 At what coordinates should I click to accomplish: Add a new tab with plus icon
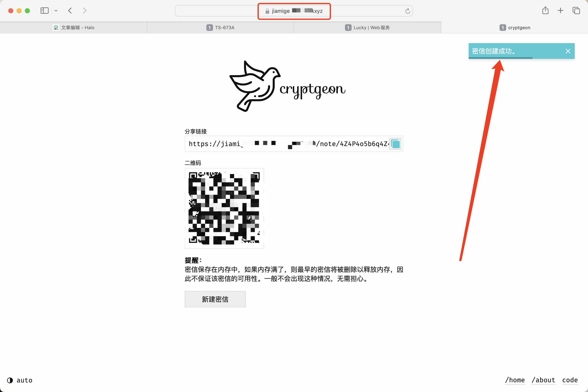pos(560,11)
